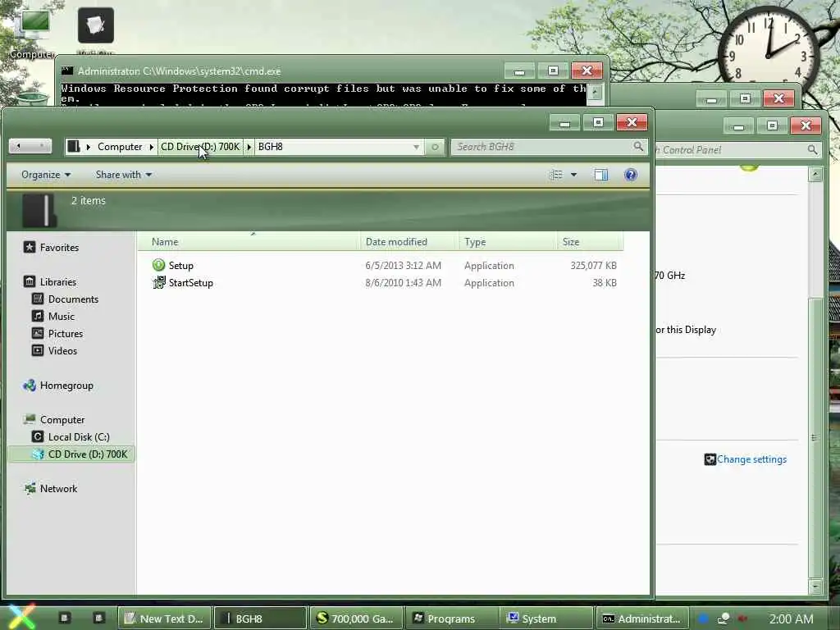Switch to 700,000 Ga... taskbar button

(x=356, y=619)
